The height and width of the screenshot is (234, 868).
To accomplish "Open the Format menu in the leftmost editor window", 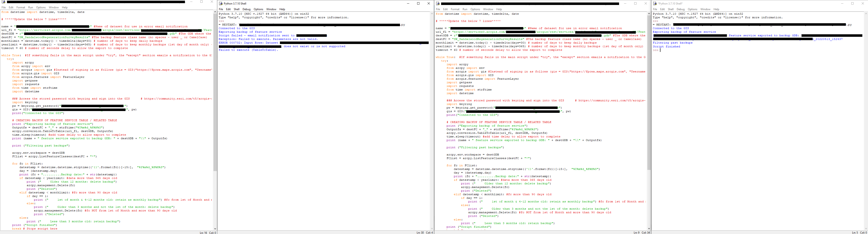I will point(21,7).
